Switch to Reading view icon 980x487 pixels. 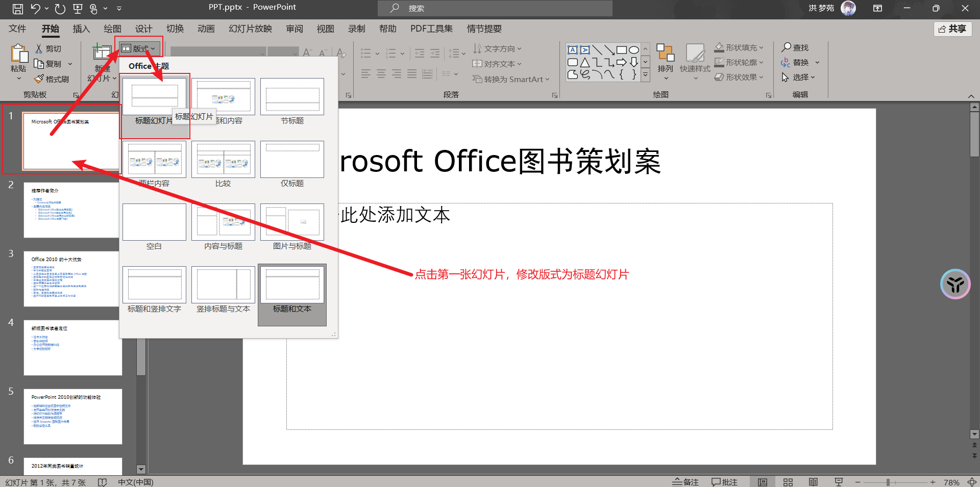(x=813, y=482)
